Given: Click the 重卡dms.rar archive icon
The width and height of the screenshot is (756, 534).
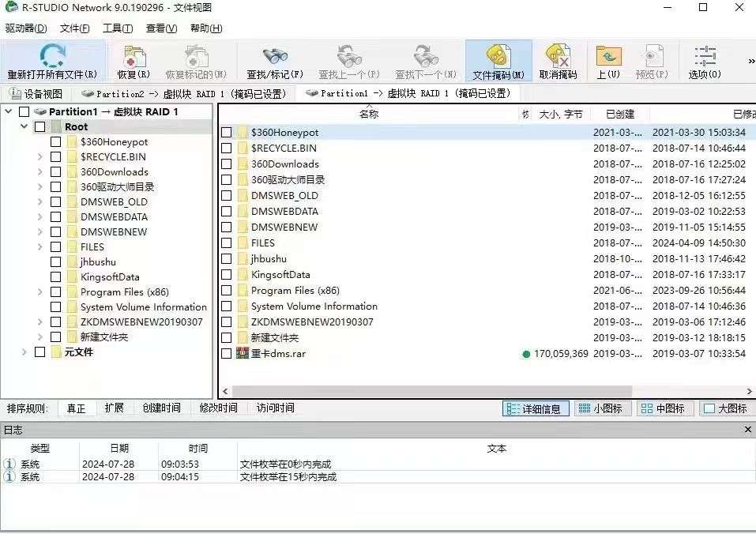Looking at the screenshot, I should pyautogui.click(x=242, y=353).
